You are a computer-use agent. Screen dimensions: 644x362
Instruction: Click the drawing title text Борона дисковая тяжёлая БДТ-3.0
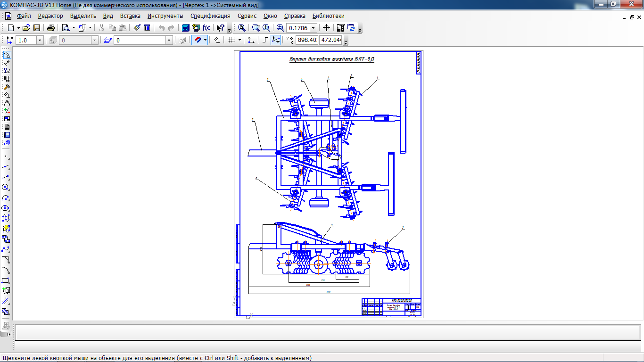pos(331,60)
